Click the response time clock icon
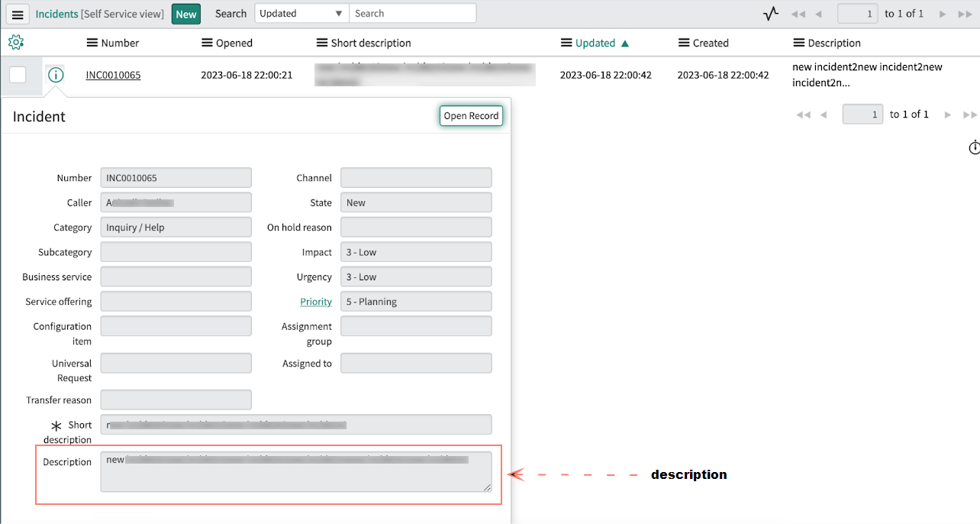This screenshot has width=980, height=524. pyautogui.click(x=974, y=147)
